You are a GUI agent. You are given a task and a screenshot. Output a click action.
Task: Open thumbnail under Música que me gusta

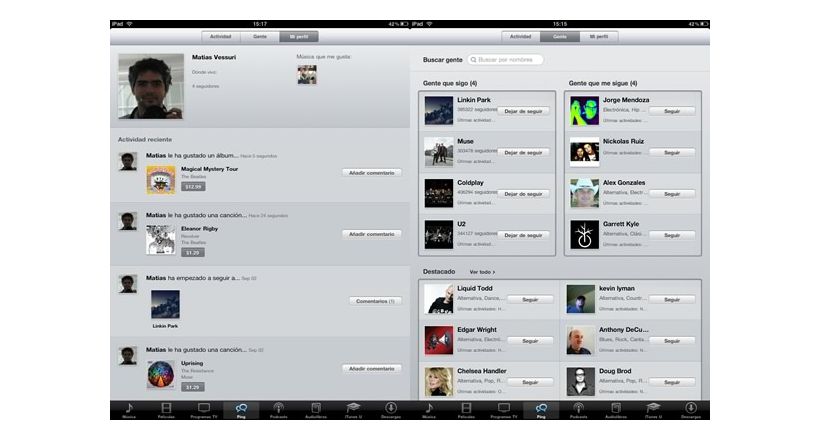coord(307,75)
